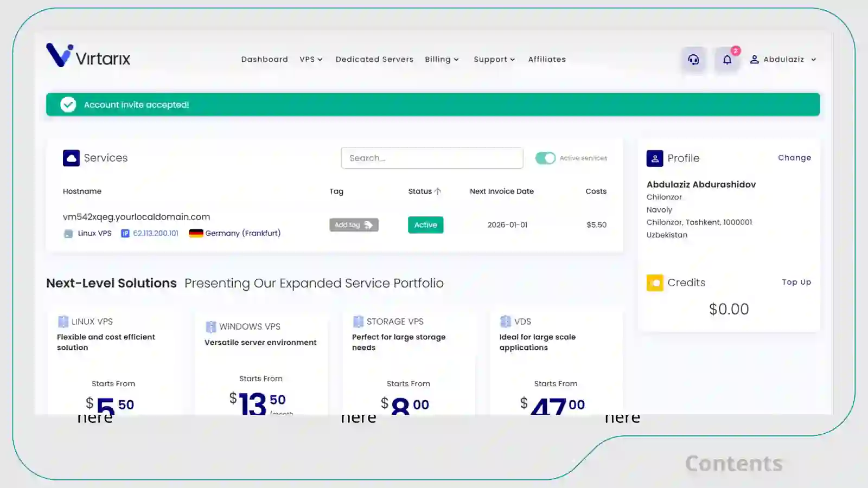This screenshot has height=488, width=868.
Task: Open Dedicated Servers page
Action: coord(374,60)
